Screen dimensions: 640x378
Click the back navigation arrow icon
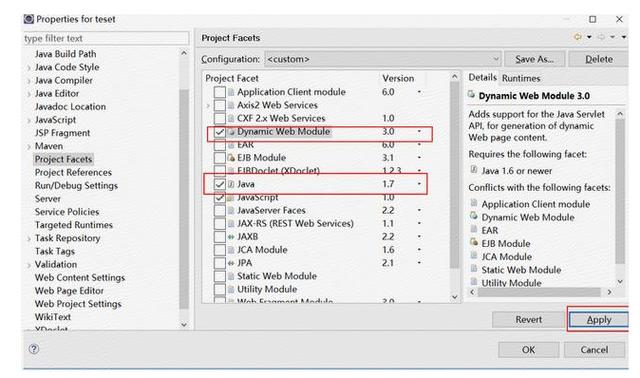[578, 37]
